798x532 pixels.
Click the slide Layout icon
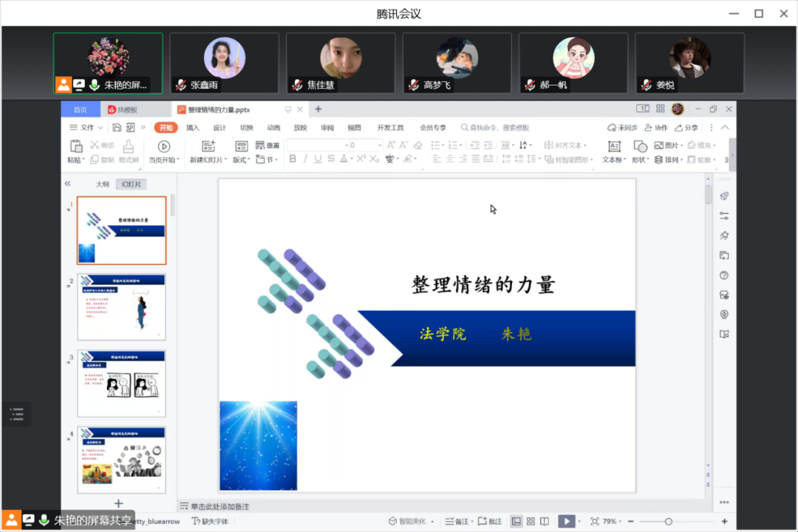point(241,146)
